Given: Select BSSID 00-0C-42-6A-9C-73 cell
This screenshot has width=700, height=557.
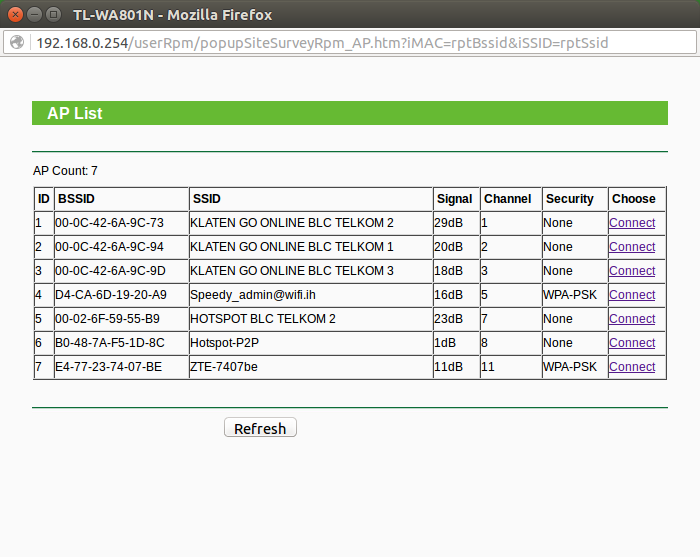Looking at the screenshot, I should pos(121,223).
